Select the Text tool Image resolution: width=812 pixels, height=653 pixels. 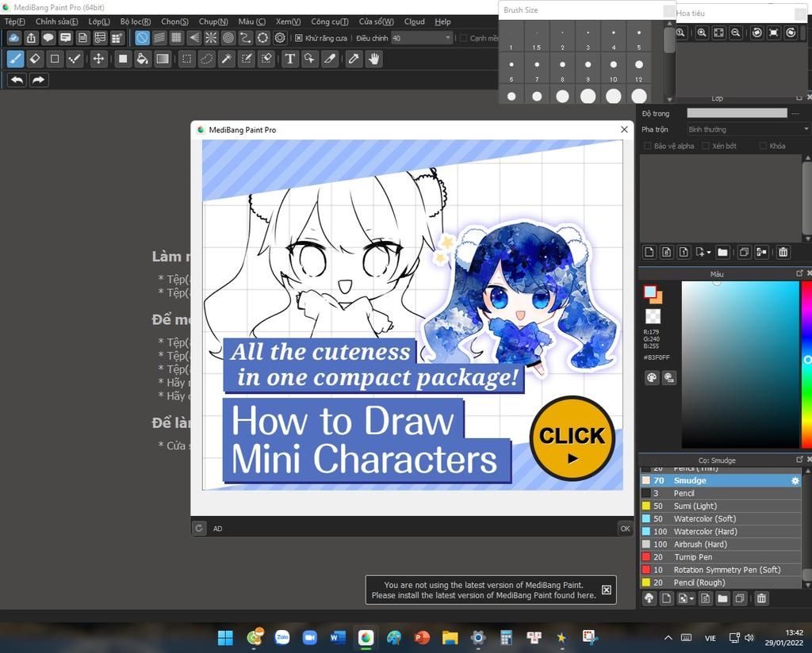(x=290, y=59)
